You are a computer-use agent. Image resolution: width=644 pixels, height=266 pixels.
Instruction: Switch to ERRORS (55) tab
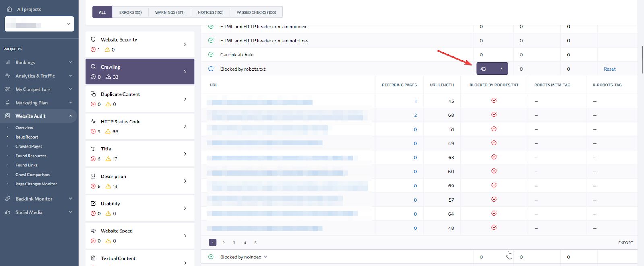(x=130, y=12)
